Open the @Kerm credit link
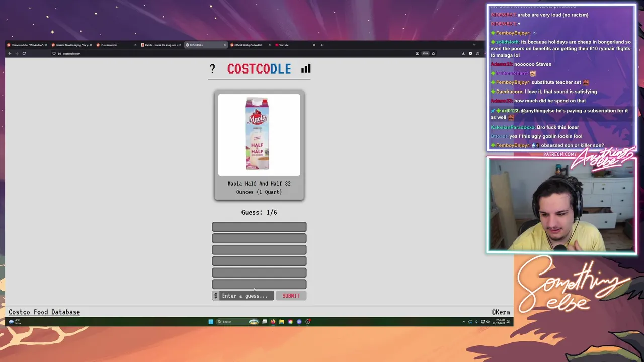Screen dimensions: 644x362 pos(501,312)
